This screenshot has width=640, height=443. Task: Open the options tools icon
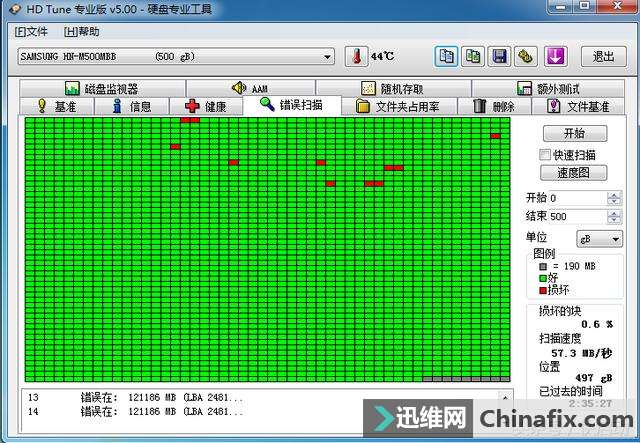(x=526, y=56)
